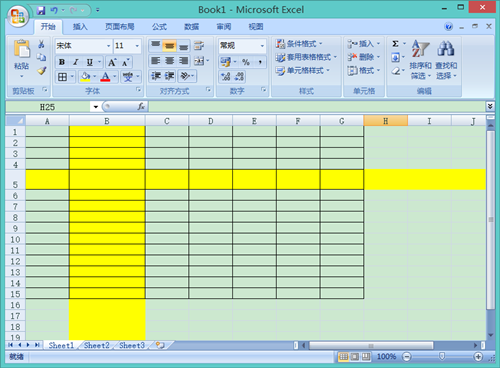Select column header H

(x=386, y=121)
